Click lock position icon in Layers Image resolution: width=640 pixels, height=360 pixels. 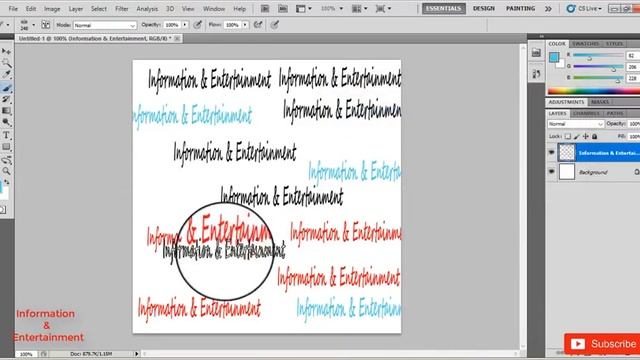point(586,136)
